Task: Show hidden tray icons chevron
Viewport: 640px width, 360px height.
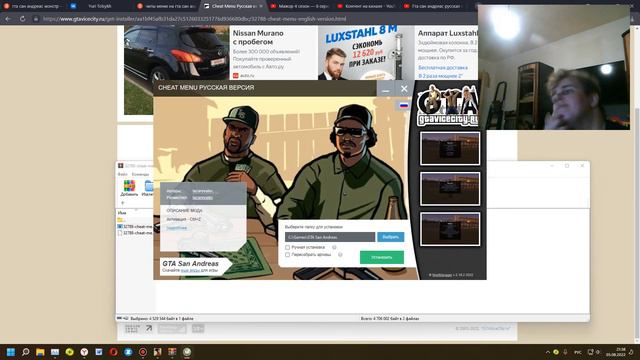Action: [548, 352]
